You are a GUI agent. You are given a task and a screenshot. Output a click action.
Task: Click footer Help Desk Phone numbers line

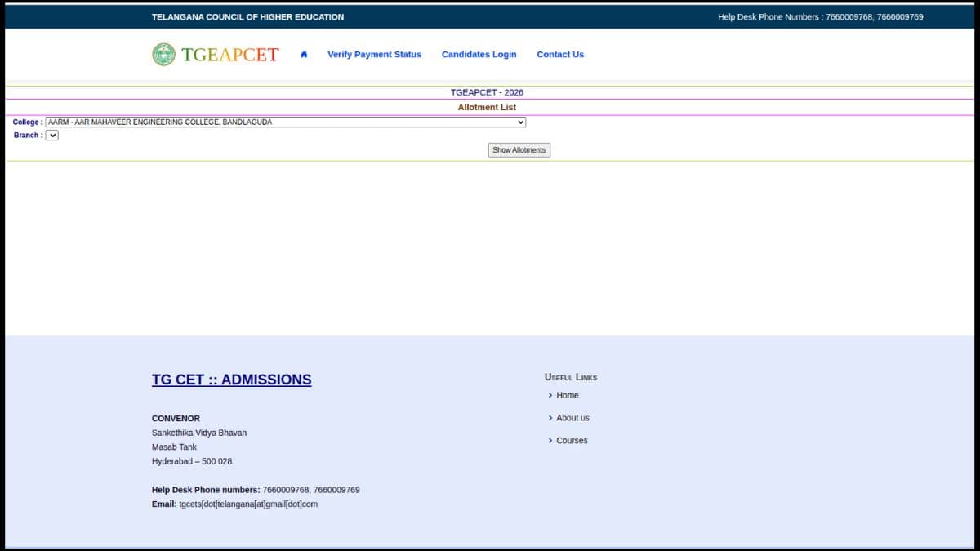tap(256, 490)
